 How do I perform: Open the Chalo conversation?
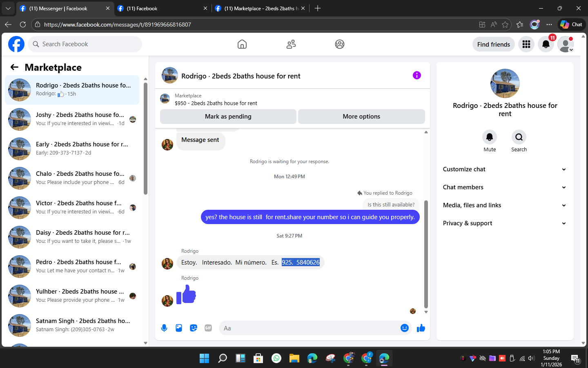pos(72,178)
